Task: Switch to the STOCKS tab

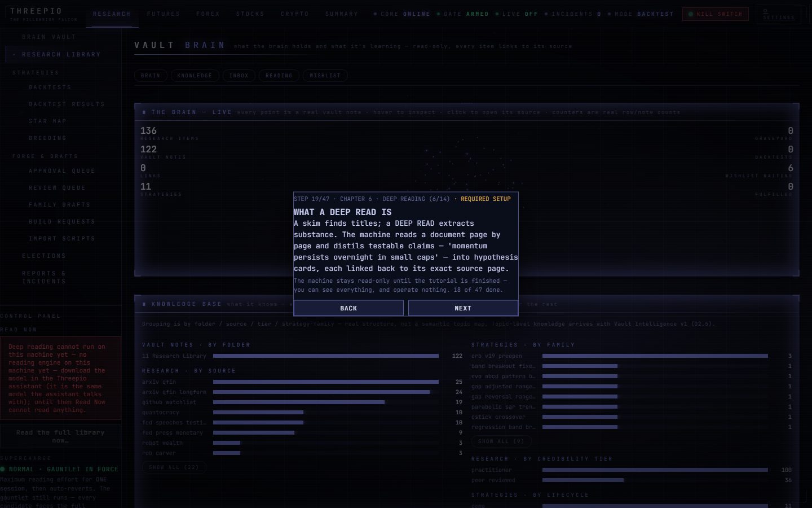Action: (250, 14)
